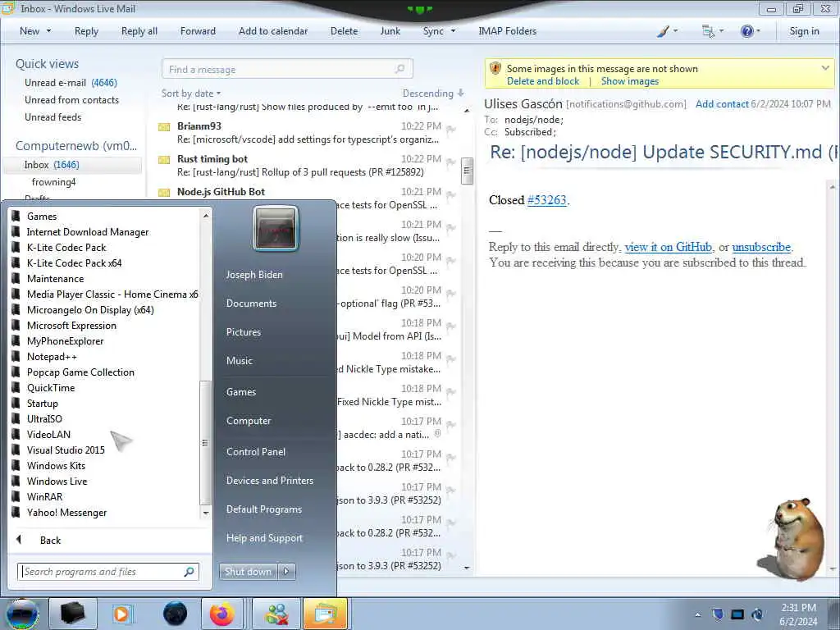Open the Visual Studio 2015 folder
840x630 pixels.
(66, 450)
